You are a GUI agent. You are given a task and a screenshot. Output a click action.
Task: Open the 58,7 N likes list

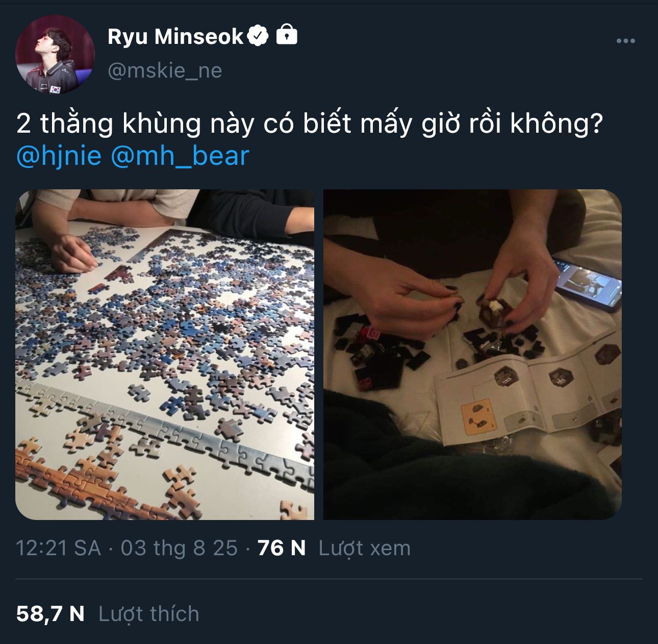click(x=50, y=614)
